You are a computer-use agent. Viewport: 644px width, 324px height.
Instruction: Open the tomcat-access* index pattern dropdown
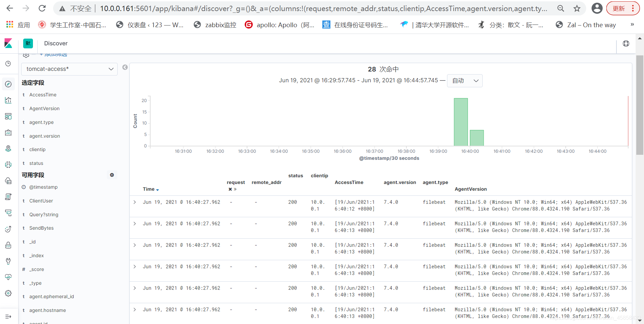pyautogui.click(x=70, y=69)
